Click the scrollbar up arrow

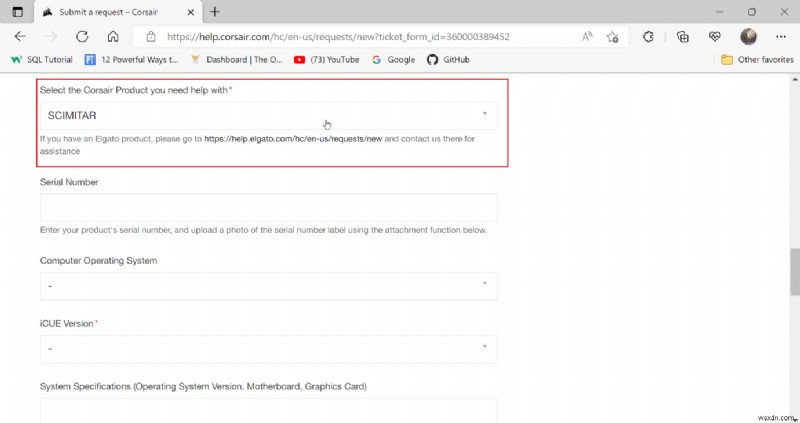(794, 80)
